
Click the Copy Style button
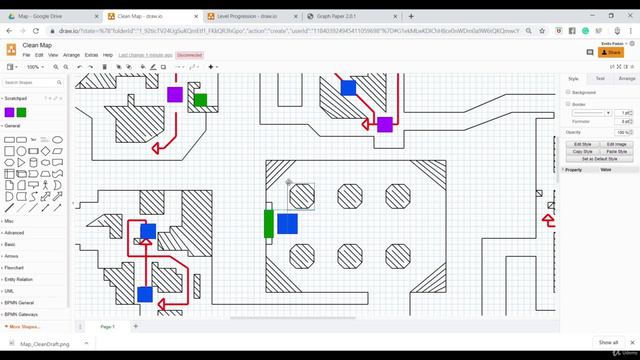582,151
